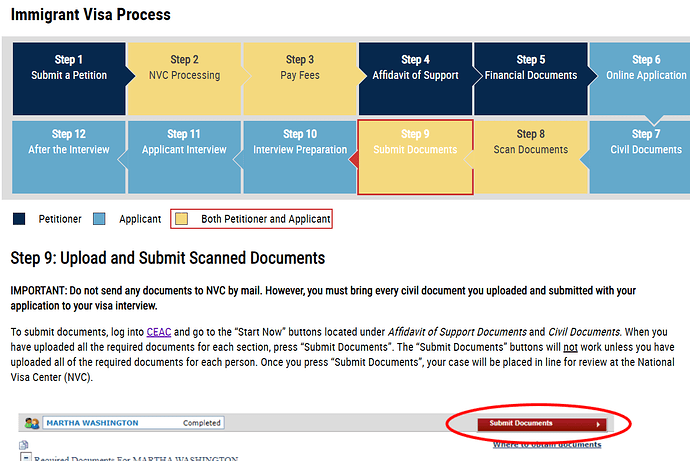Viewport: 690px width, 461px height.
Task: Open the Where to obtain documents link
Action: [547, 444]
